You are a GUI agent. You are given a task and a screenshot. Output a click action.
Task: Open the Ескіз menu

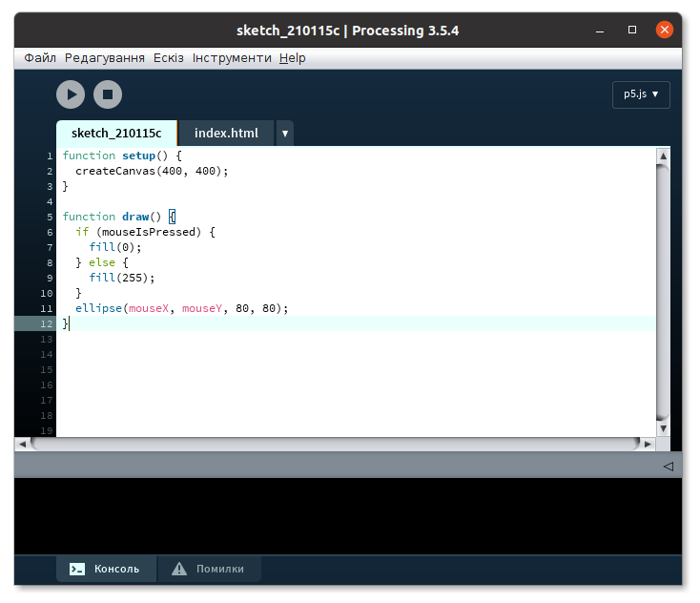[x=168, y=58]
